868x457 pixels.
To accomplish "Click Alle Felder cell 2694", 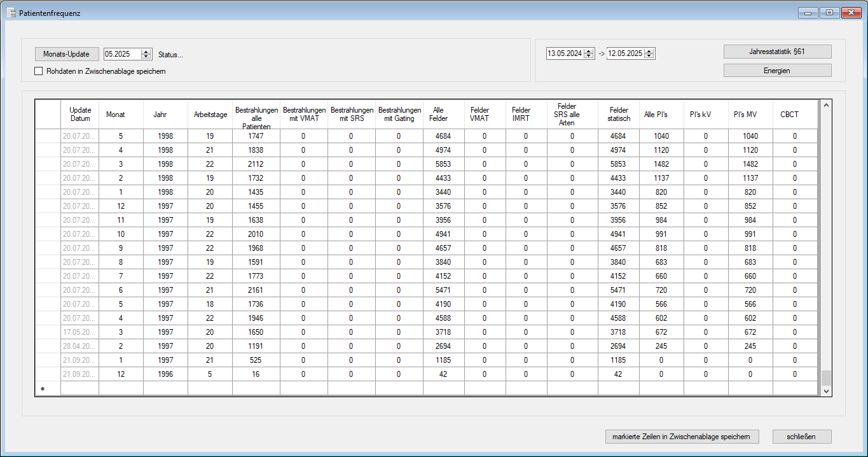I will (x=444, y=346).
